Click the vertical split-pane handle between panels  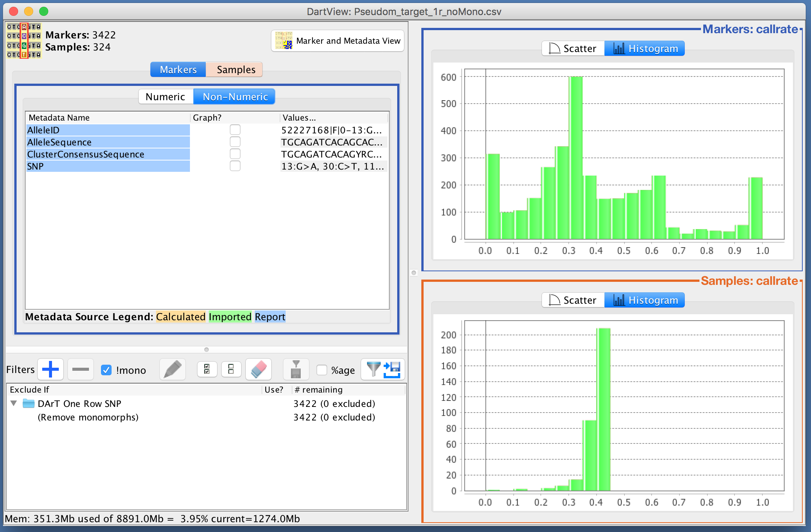(414, 272)
